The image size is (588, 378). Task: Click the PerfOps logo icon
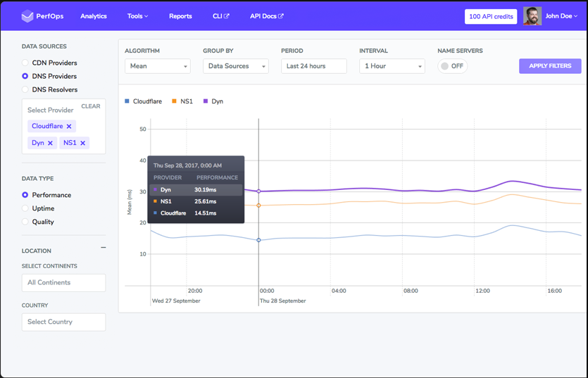27,16
